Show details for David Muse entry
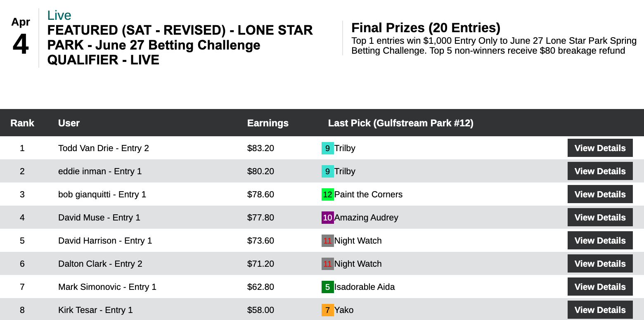The width and height of the screenshot is (644, 320). [x=600, y=218]
